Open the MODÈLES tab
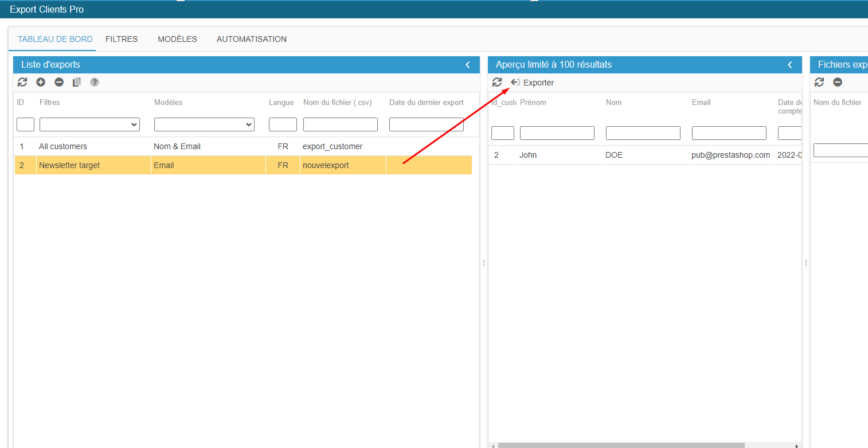Screen dimensions: 868x448 pos(177,39)
